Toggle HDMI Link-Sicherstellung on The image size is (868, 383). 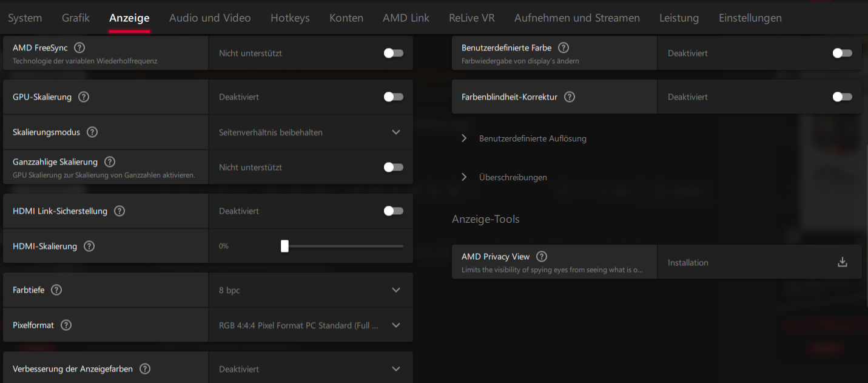393,211
